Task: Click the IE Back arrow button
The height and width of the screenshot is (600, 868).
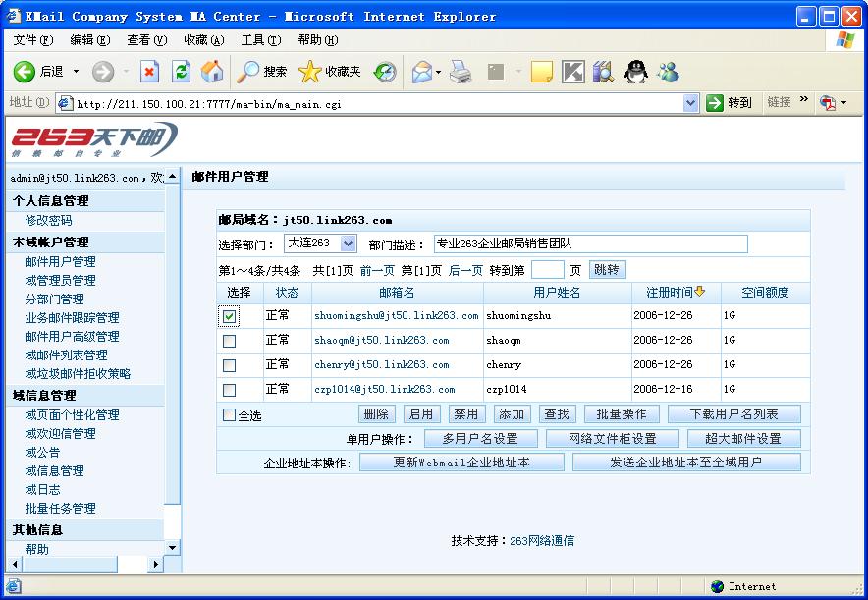Action: coord(26,72)
